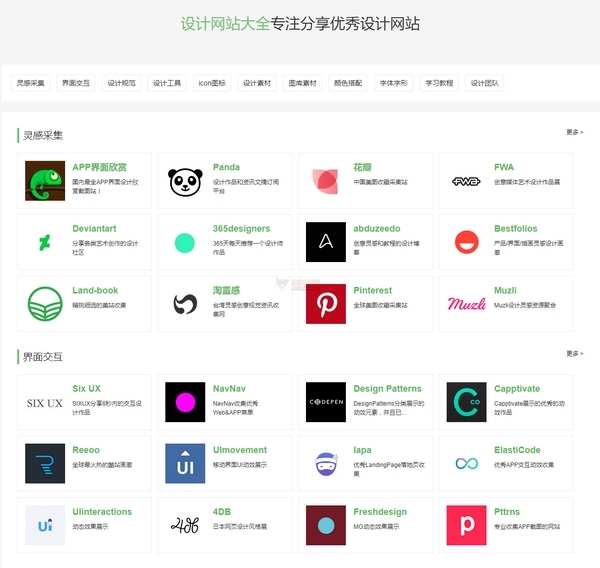
Task: Click the magenta dot NavNav logo
Action: 185,402
